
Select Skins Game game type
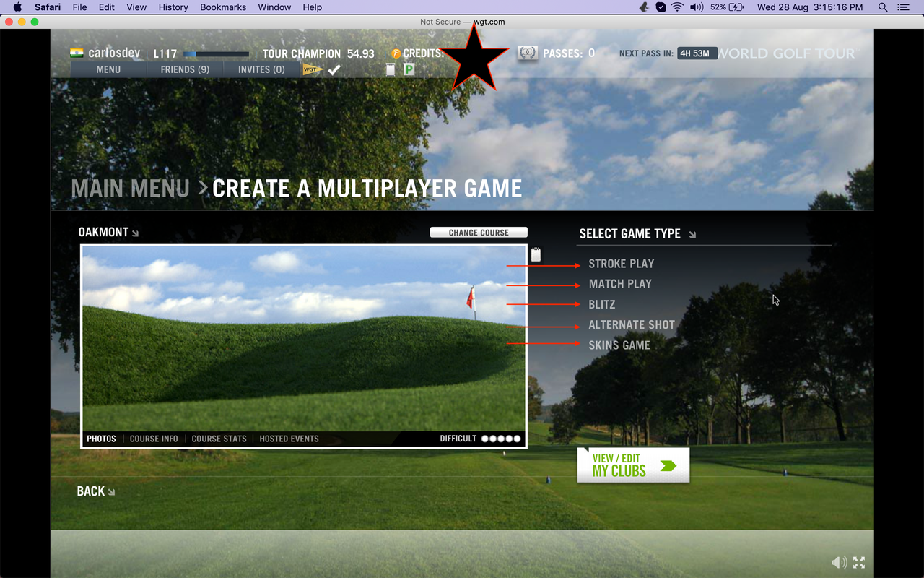click(619, 345)
